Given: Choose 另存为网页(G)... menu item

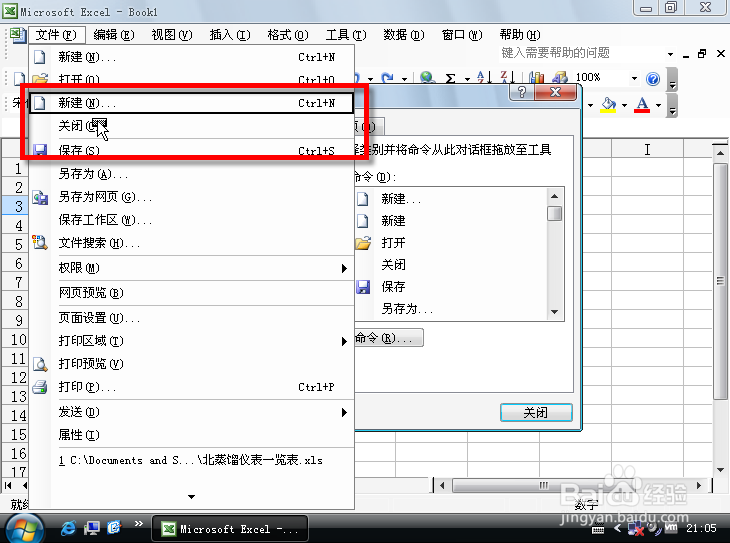Looking at the screenshot, I should [x=191, y=197].
